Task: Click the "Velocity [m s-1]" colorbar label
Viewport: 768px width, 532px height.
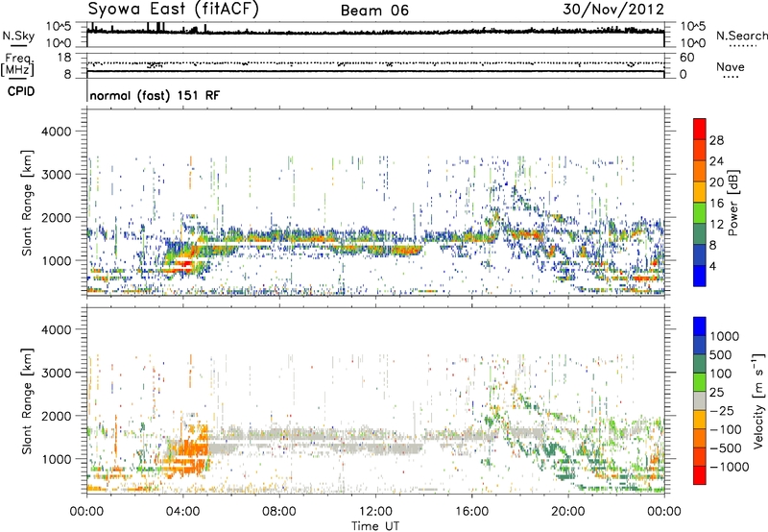Action: (758, 400)
